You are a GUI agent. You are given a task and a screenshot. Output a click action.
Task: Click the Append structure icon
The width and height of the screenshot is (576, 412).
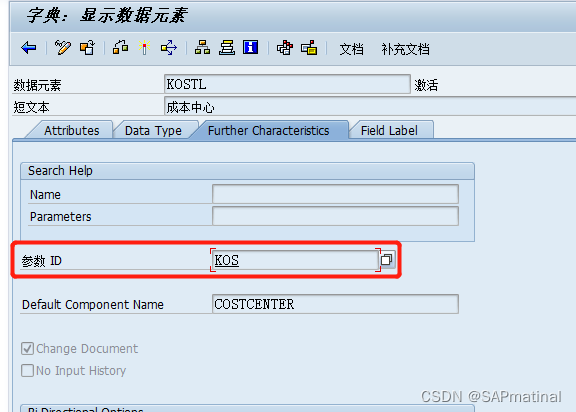click(285, 48)
